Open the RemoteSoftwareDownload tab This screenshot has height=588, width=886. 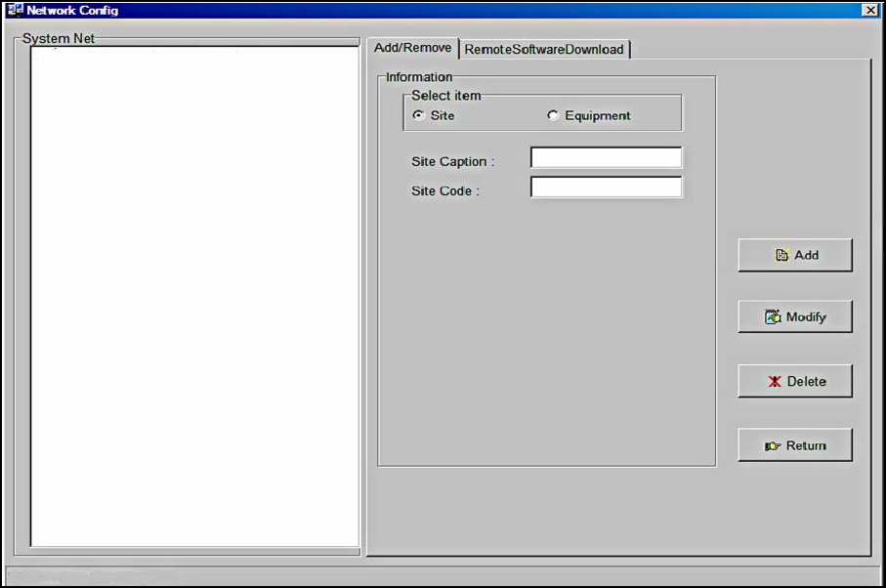pos(544,50)
